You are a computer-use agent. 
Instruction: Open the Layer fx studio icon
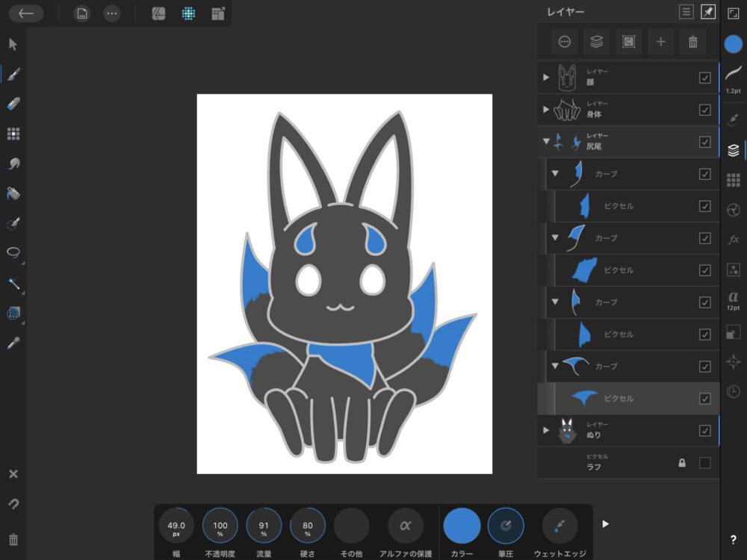click(x=734, y=240)
